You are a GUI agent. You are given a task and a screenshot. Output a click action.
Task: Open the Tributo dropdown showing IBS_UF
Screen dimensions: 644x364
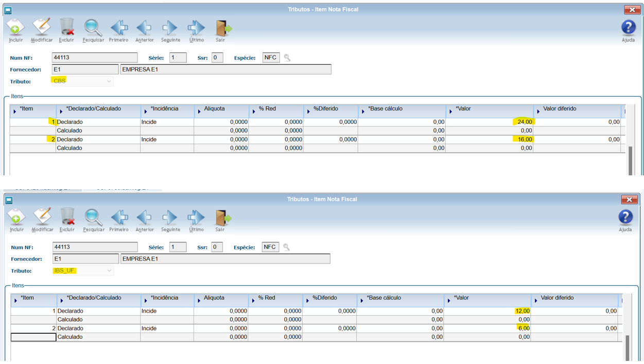click(x=83, y=270)
